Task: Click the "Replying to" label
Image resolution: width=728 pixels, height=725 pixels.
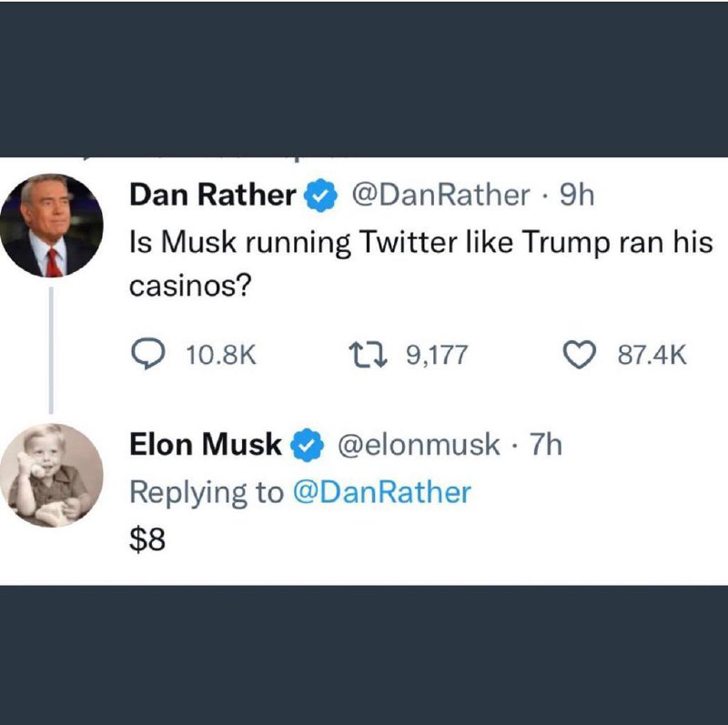Action: (x=207, y=493)
